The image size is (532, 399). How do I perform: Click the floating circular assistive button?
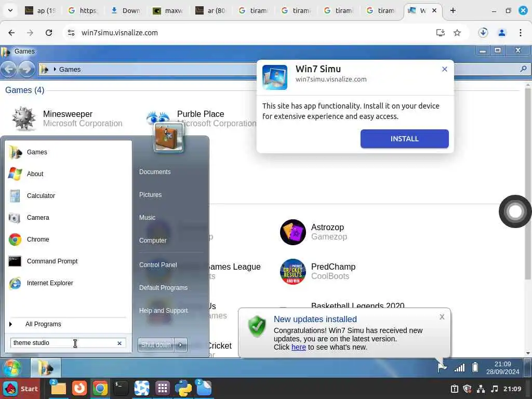pyautogui.click(x=515, y=211)
